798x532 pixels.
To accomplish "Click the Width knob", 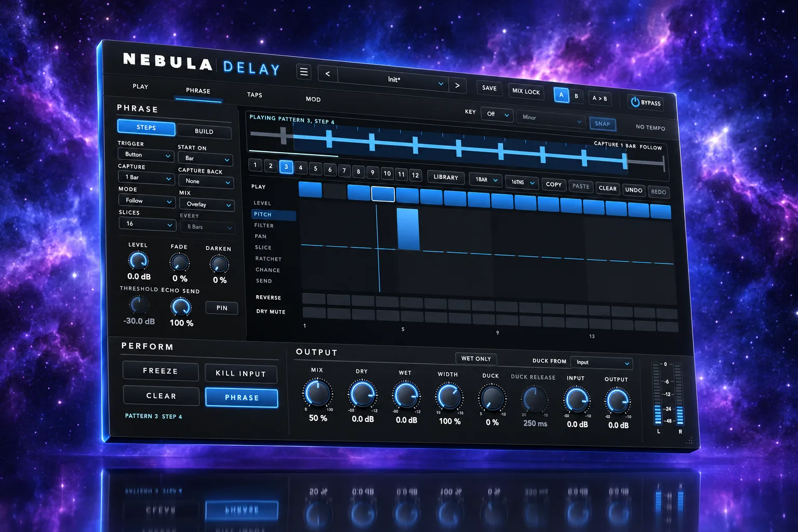I will (x=448, y=397).
